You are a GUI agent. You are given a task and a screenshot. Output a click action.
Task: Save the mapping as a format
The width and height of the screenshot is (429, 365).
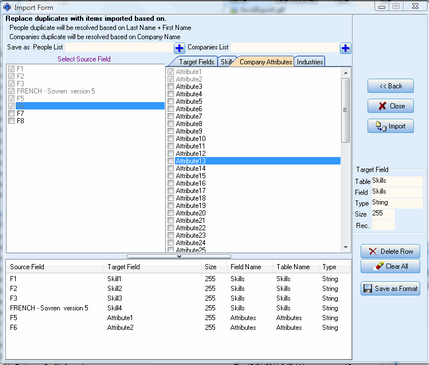[x=390, y=288]
